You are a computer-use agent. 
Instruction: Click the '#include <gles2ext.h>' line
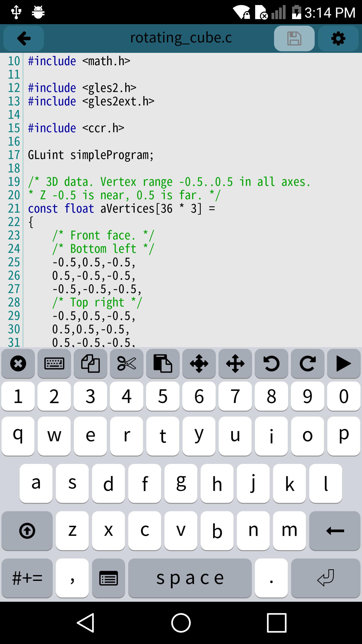pos(91,101)
